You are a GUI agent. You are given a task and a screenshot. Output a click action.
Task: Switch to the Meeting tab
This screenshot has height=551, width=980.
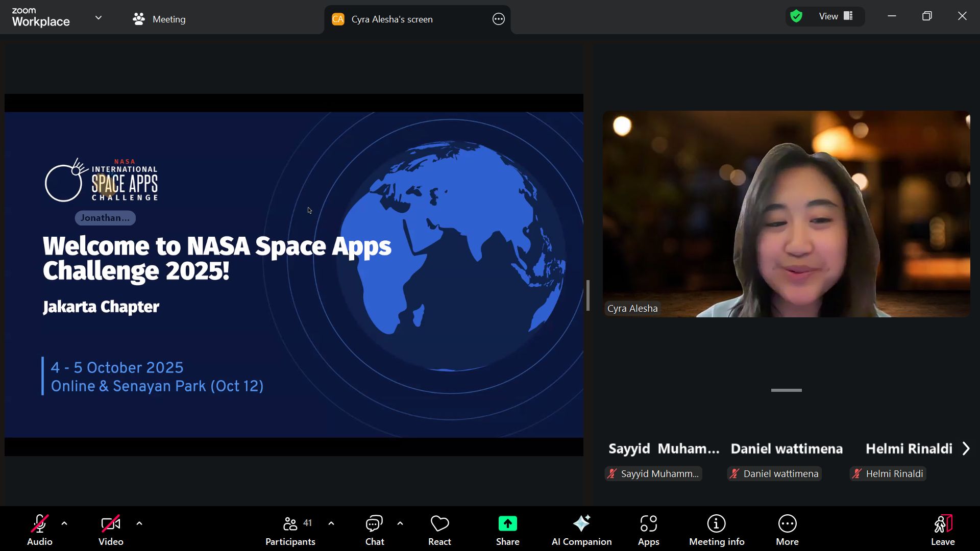pos(159,19)
